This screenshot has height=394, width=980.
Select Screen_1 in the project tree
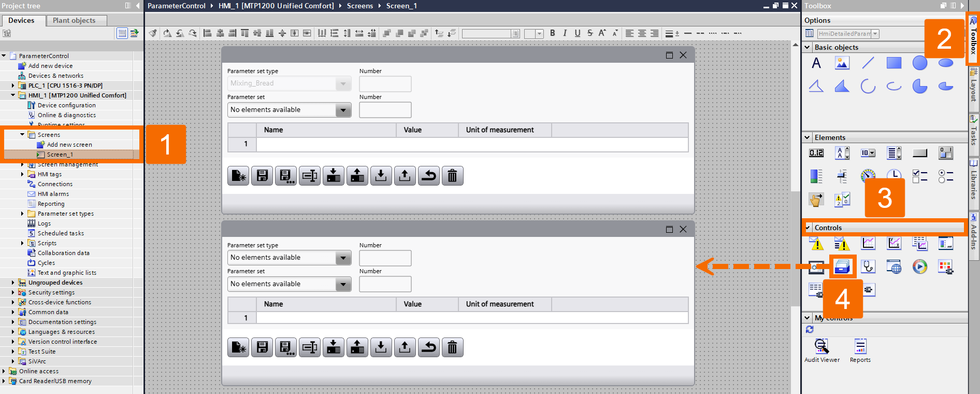tap(60, 154)
